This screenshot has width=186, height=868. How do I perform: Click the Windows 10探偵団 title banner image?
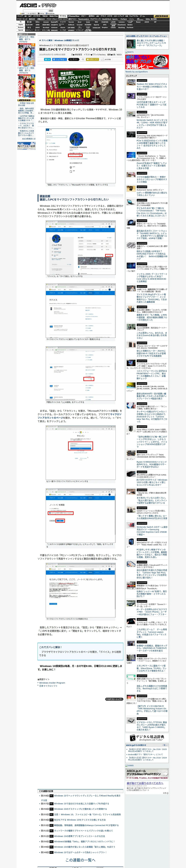[x=81, y=87]
